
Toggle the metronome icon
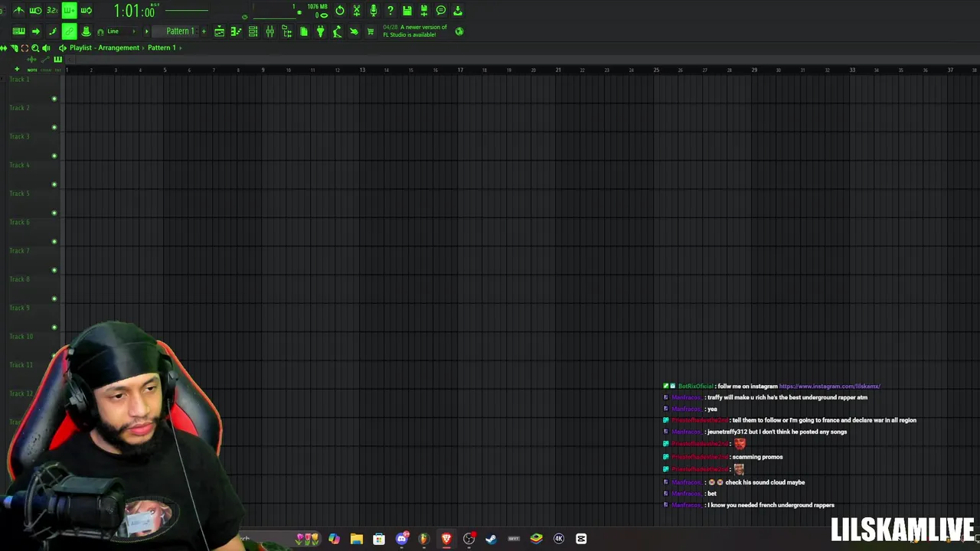(18, 11)
